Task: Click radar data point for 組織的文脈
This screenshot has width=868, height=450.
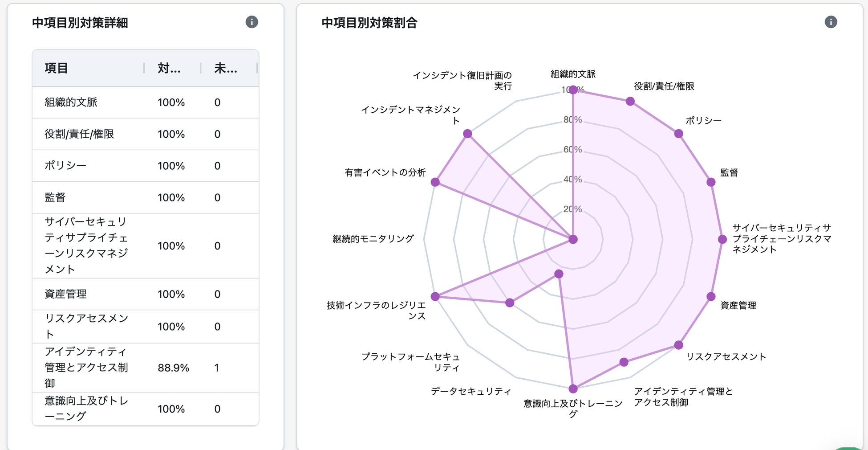Action: [573, 90]
